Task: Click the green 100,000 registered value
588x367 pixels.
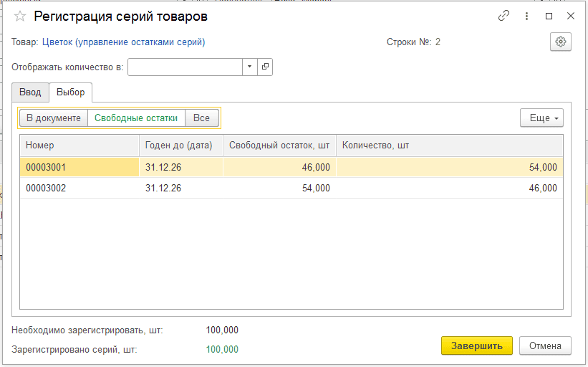Action: click(x=222, y=349)
